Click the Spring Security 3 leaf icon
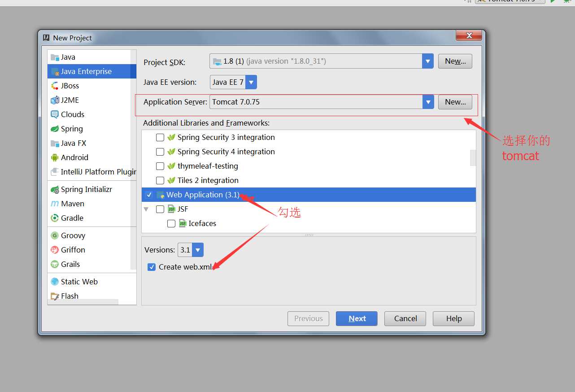575x392 pixels. point(171,137)
